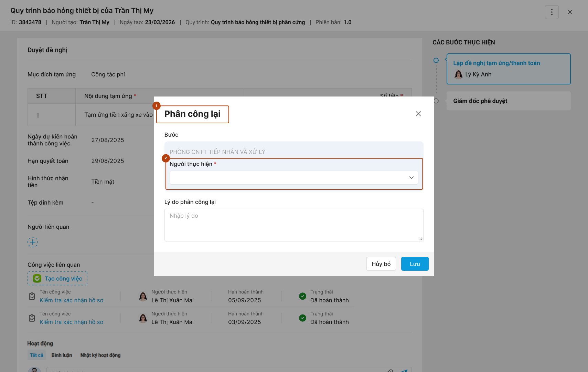Switch to Nhật ký hoạt động tab
The height and width of the screenshot is (372, 588).
pyautogui.click(x=100, y=355)
